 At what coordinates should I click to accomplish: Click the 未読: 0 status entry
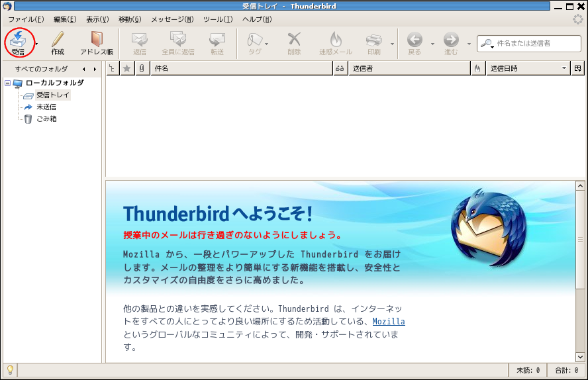coord(528,370)
